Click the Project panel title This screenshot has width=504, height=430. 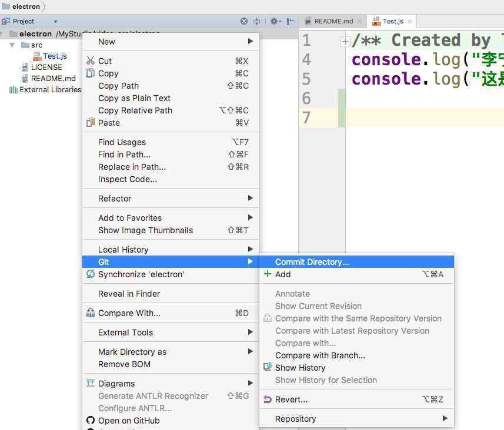[23, 21]
